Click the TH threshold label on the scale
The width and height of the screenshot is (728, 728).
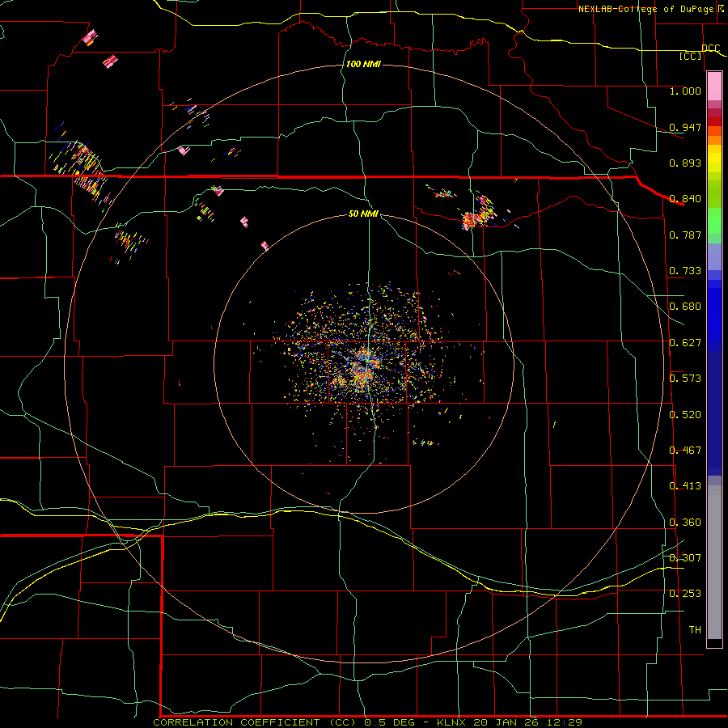(695, 630)
